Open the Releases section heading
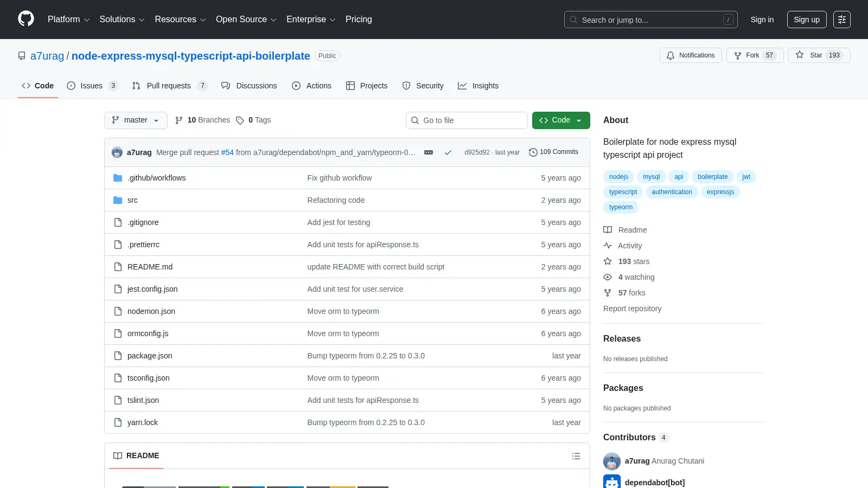868x488 pixels. click(622, 339)
